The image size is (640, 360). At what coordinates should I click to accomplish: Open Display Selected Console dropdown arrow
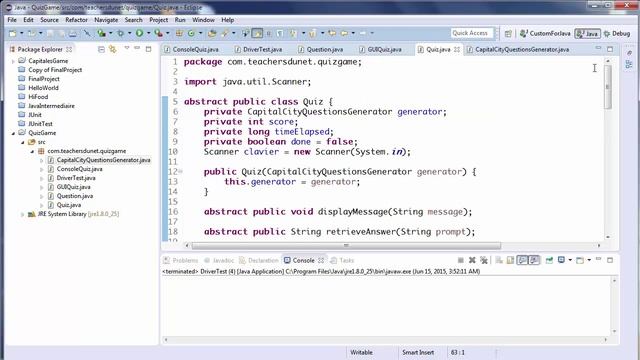(570, 260)
